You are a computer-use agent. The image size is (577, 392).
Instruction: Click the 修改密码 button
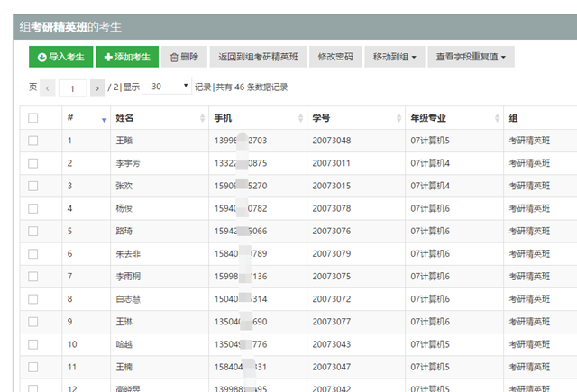335,57
